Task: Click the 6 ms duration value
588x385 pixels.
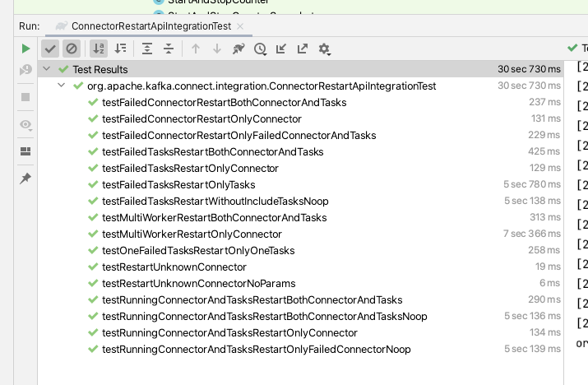Action: pyautogui.click(x=549, y=283)
